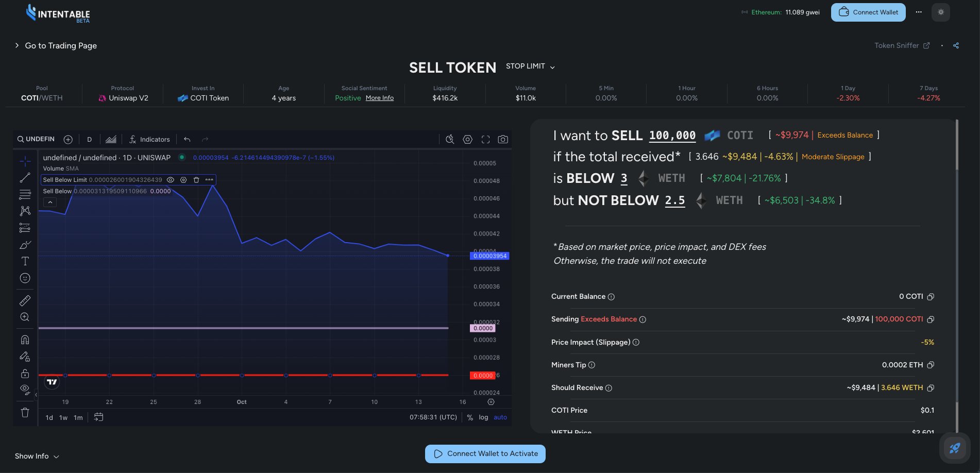Screen dimensions: 980x473
Task: Toggle stay in drawing mode
Action: [x=25, y=356]
